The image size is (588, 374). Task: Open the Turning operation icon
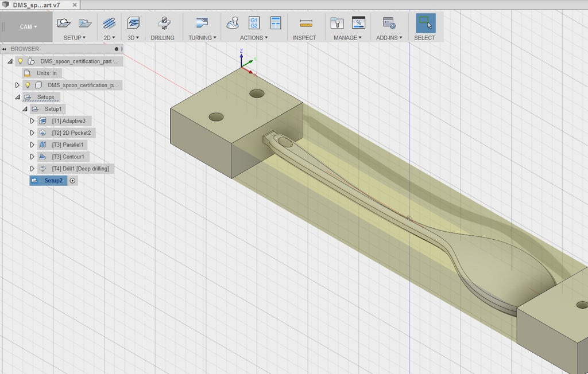coord(202,24)
